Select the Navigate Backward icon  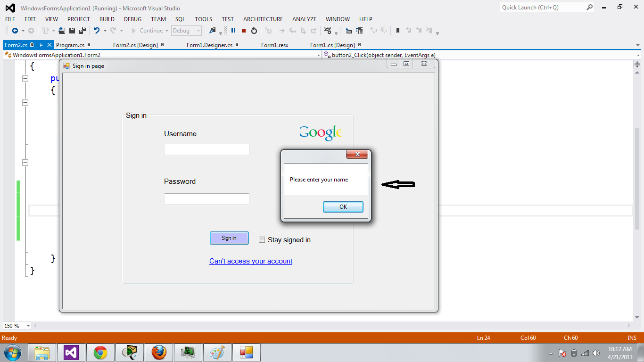[x=16, y=31]
